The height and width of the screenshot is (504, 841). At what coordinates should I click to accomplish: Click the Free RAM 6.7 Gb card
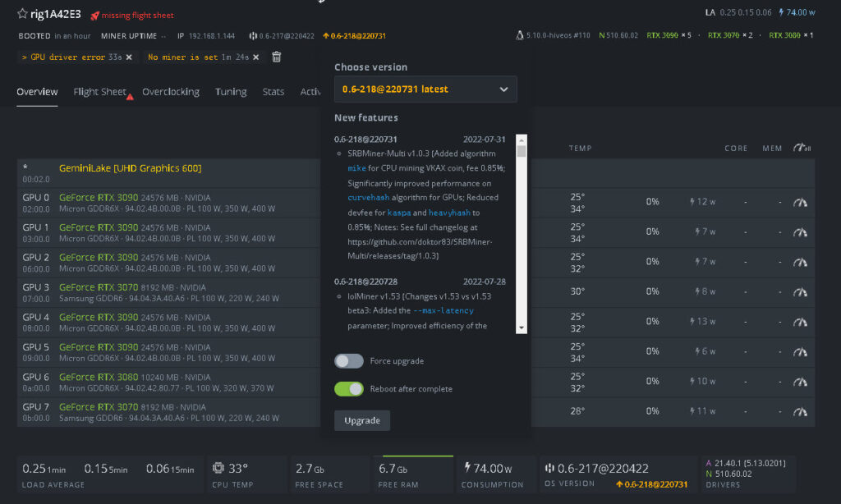point(413,474)
